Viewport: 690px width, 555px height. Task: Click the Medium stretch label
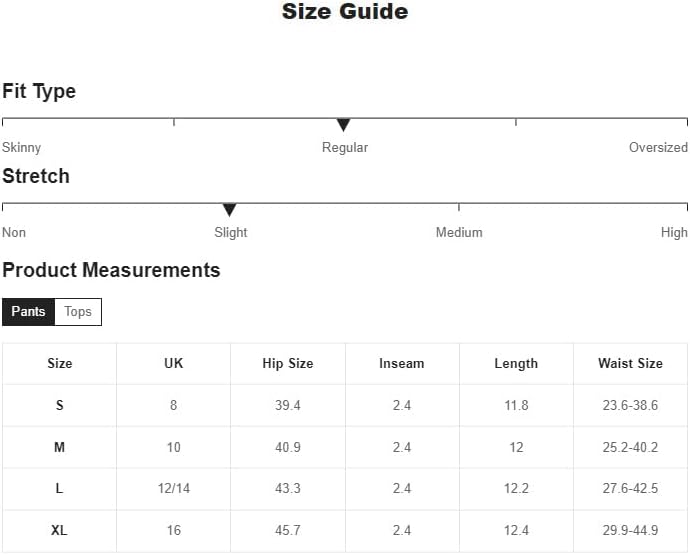click(459, 232)
